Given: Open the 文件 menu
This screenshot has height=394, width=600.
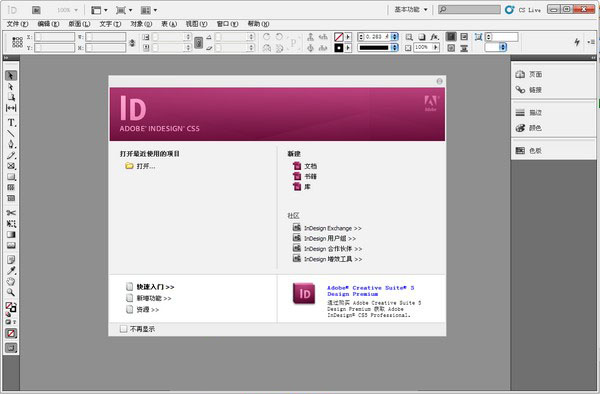Looking at the screenshot, I should [x=18, y=24].
